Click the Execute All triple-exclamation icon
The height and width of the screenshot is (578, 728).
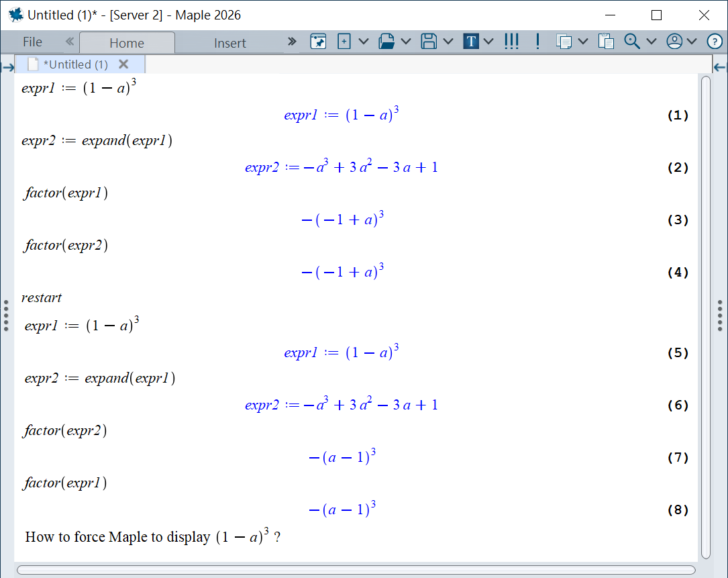(x=511, y=42)
